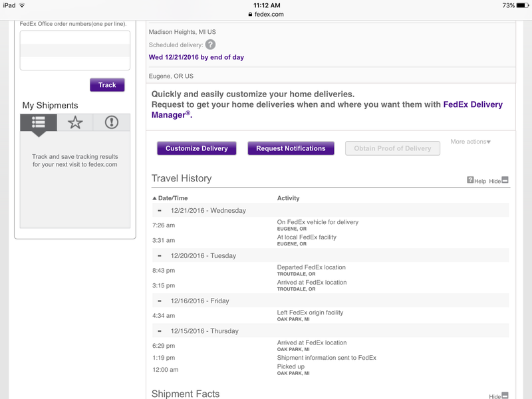This screenshot has width=532, height=399.
Task: Click the My Shipments heading
Action: [51, 105]
